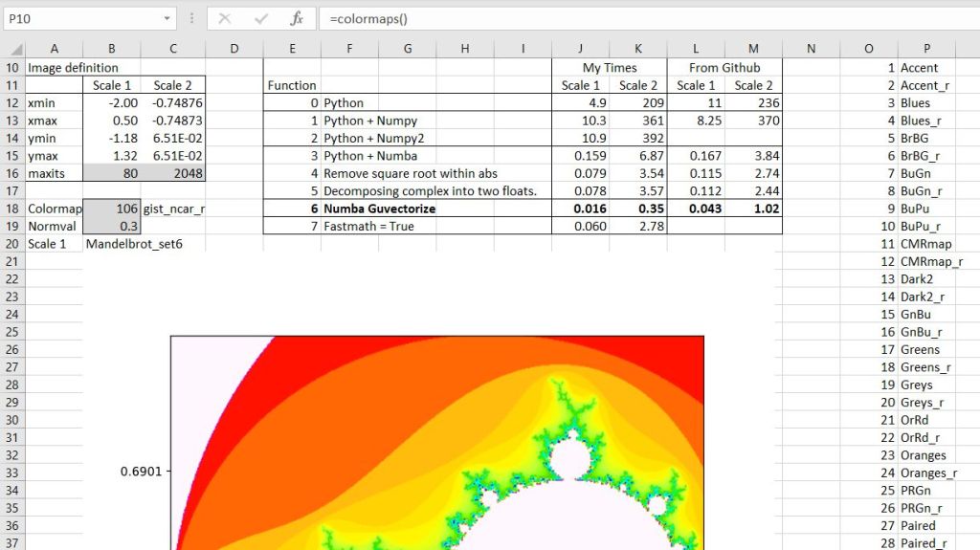Click the Enter checkmark icon in formula bar
980x550 pixels.
pyautogui.click(x=261, y=18)
